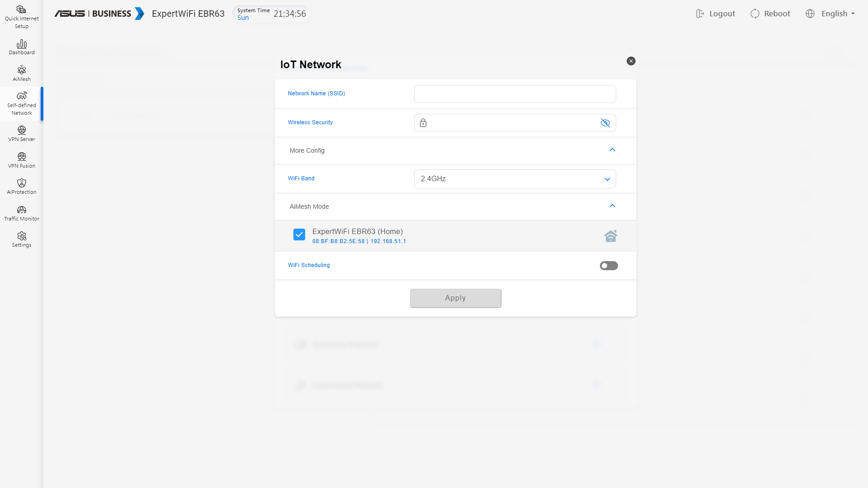Open the English language menu
Screen dimensions: 868x488
830,14
